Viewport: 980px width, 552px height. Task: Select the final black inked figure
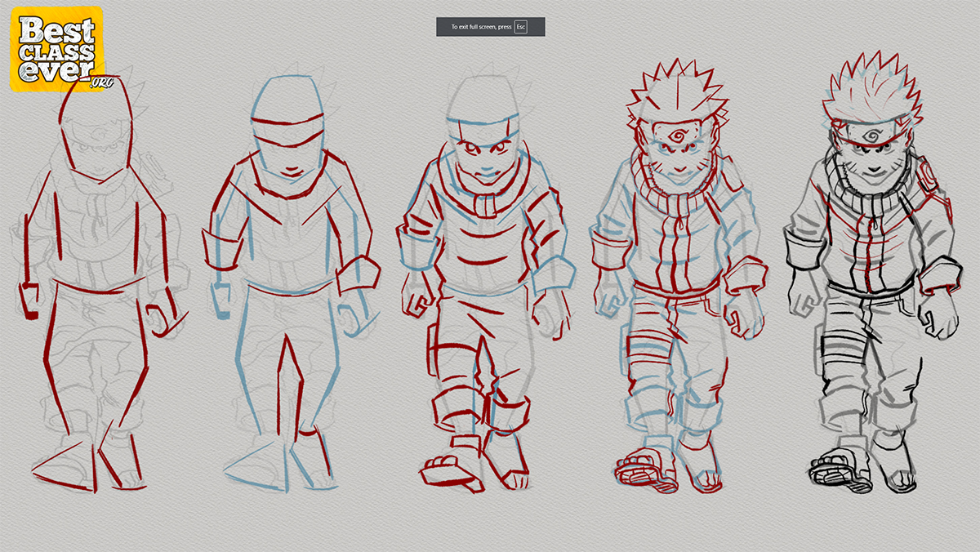coord(871,278)
